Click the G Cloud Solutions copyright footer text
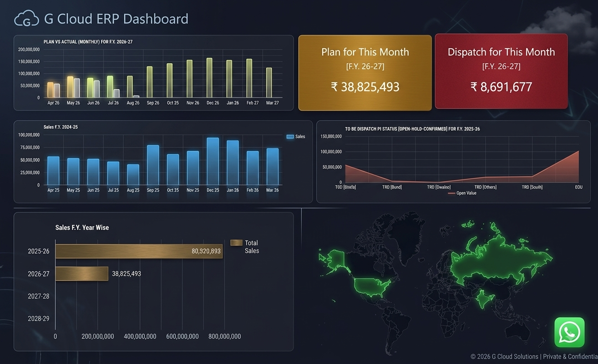Screen dimensions: 598x364 pyautogui.click(x=534, y=357)
